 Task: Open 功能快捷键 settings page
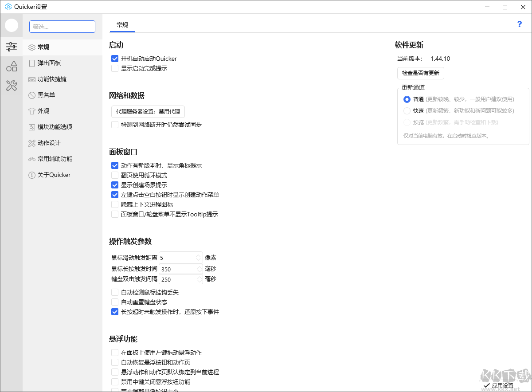pos(63,79)
